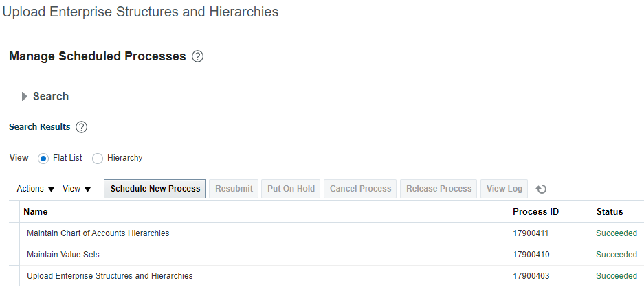Select the Maintain Value Sets row
Image resolution: width=644 pixels, height=289 pixels.
tap(326, 255)
